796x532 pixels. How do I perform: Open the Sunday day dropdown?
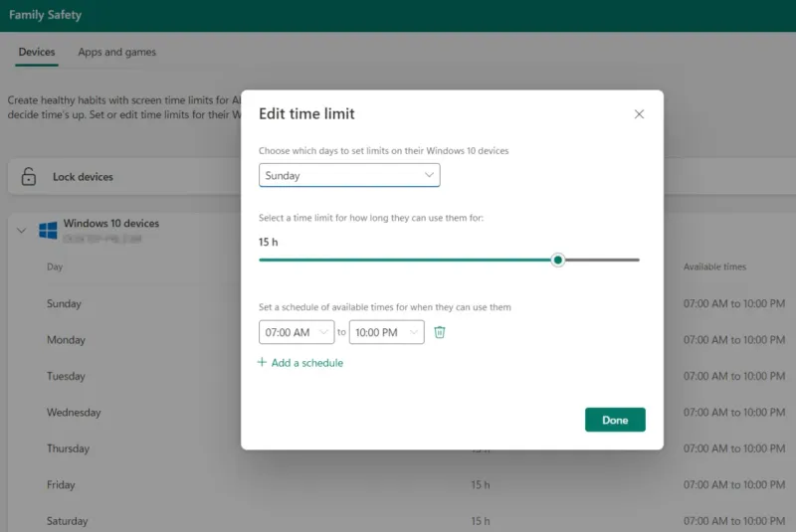(x=349, y=175)
